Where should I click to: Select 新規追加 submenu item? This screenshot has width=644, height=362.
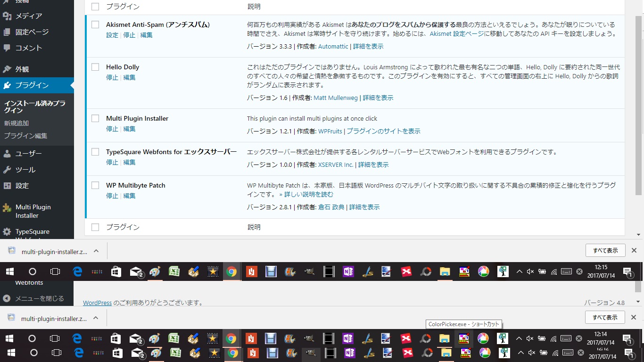[17, 123]
